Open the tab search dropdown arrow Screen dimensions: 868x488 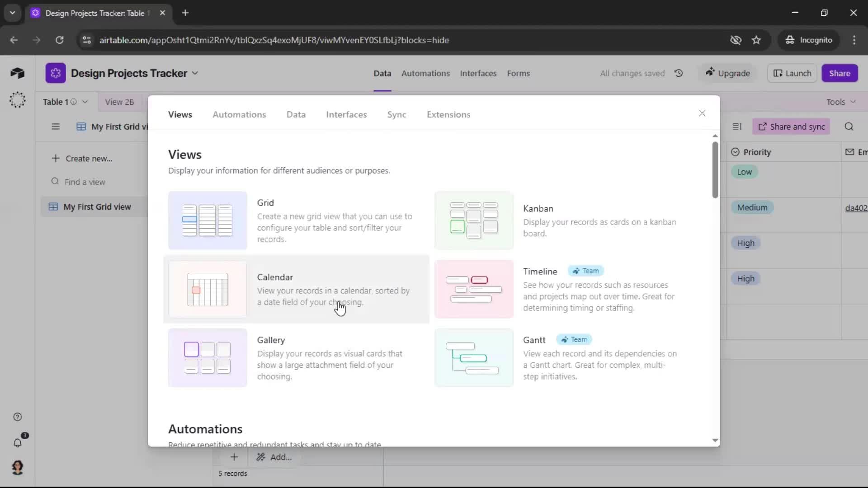click(x=12, y=13)
